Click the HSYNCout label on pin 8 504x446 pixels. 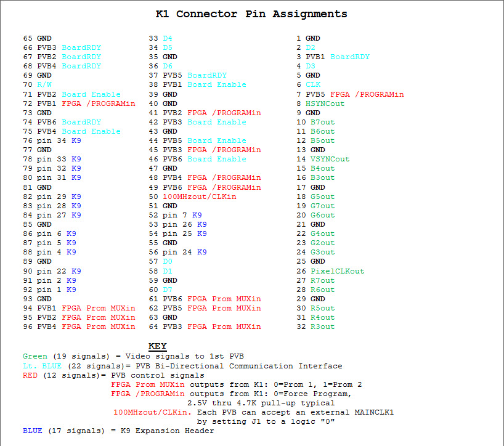click(x=327, y=103)
